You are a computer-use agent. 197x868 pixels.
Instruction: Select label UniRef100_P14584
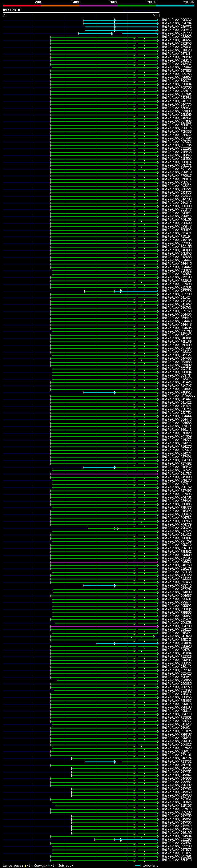click(x=177, y=836)
